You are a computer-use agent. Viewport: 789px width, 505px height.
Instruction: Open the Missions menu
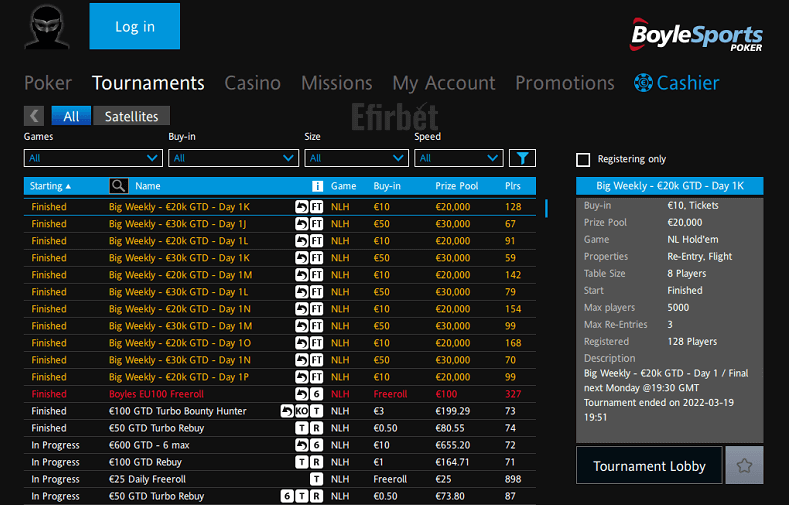337,83
